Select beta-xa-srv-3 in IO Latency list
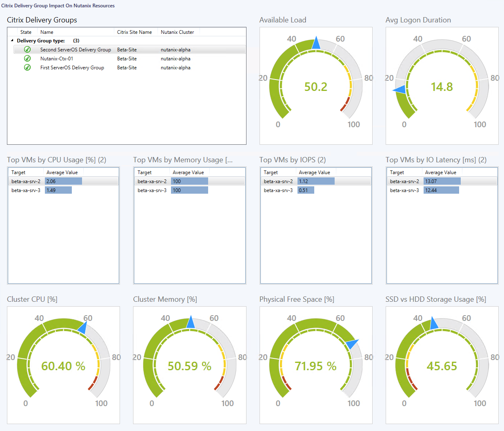Screen dimensions: 504x431 [x=404, y=190]
